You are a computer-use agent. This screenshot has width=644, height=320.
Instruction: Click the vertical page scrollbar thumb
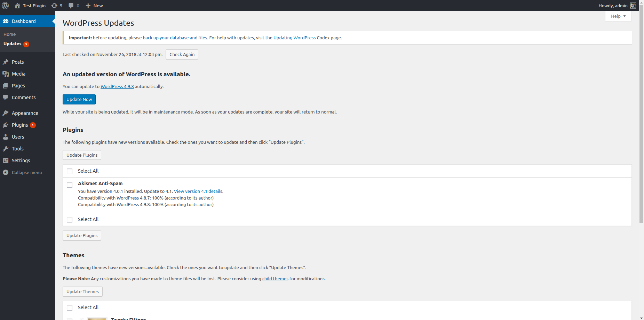pos(641,114)
